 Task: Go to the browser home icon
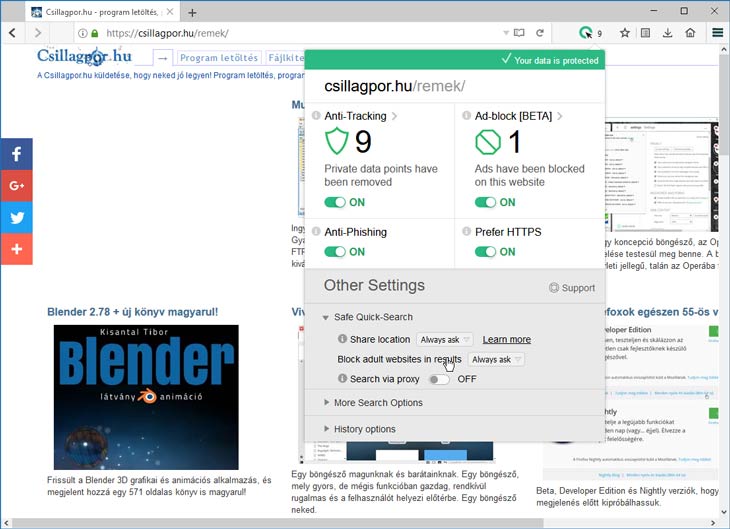click(x=690, y=33)
